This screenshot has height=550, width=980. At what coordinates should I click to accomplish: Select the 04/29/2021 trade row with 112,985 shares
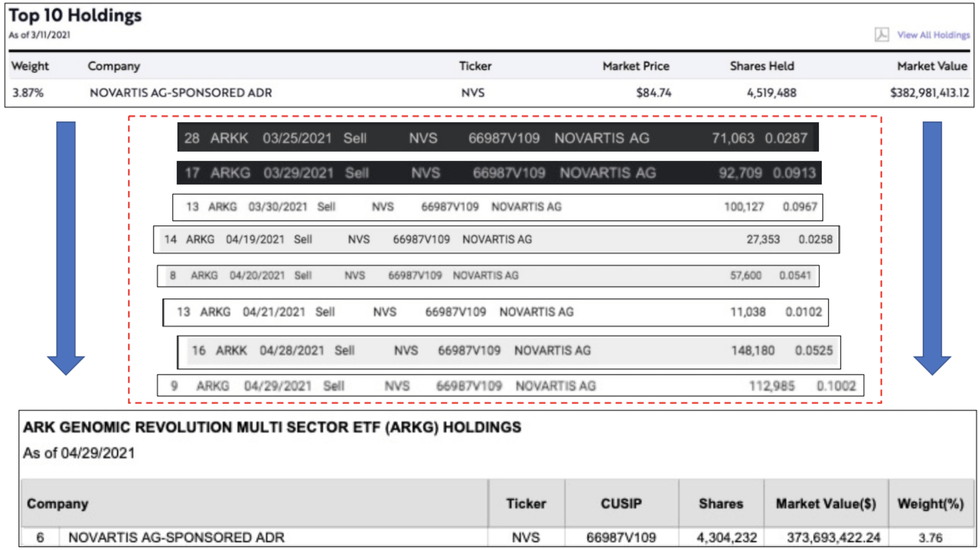tap(510, 386)
